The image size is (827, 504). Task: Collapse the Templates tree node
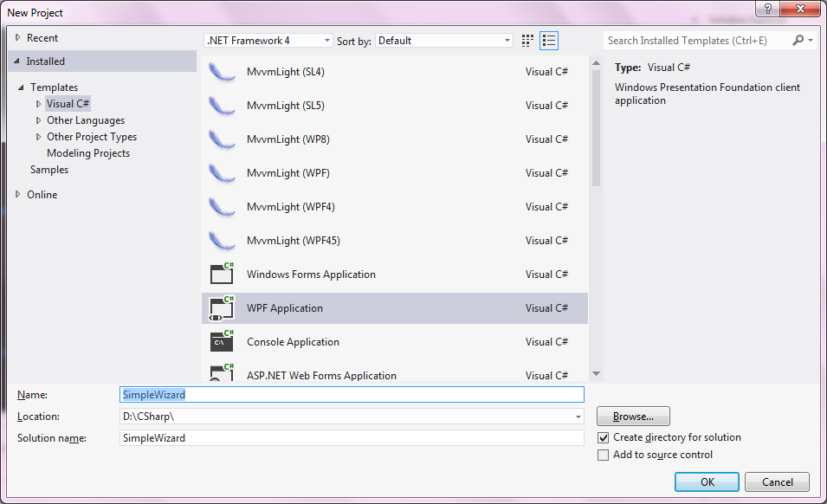[21, 87]
